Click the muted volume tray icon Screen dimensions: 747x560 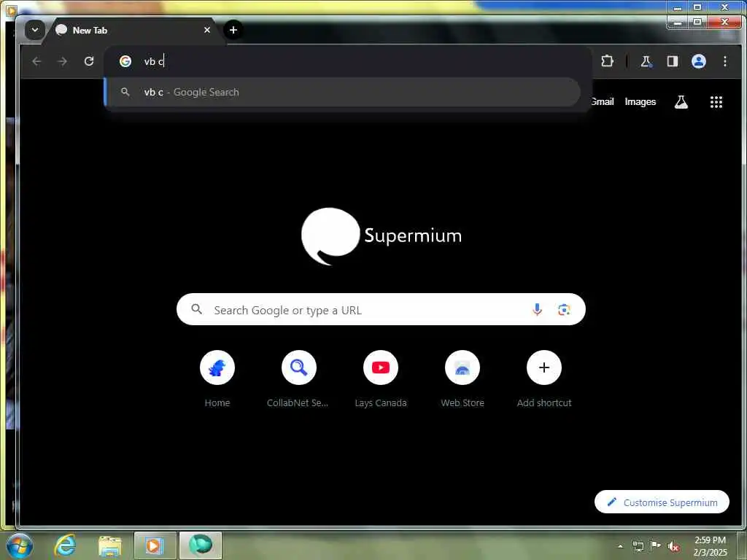click(x=673, y=546)
